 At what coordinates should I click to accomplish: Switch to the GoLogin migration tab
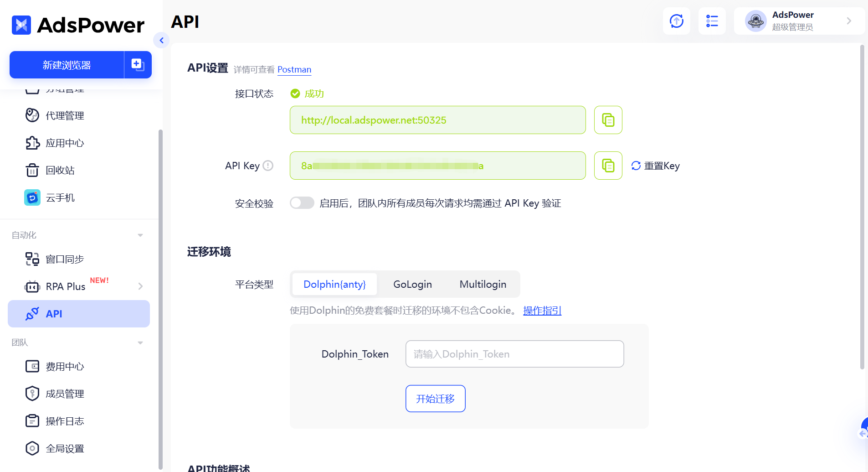[x=412, y=284]
